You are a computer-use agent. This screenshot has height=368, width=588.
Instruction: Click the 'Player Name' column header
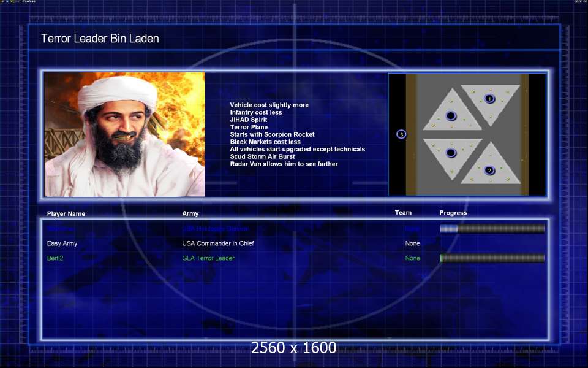[x=66, y=213]
